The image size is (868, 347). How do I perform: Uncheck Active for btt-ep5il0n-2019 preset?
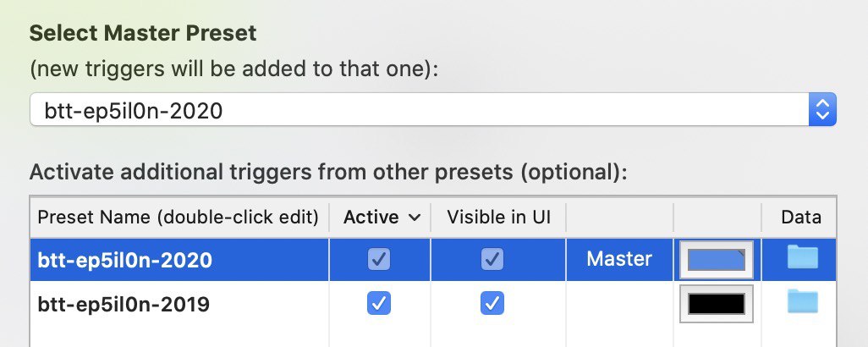[x=379, y=303]
